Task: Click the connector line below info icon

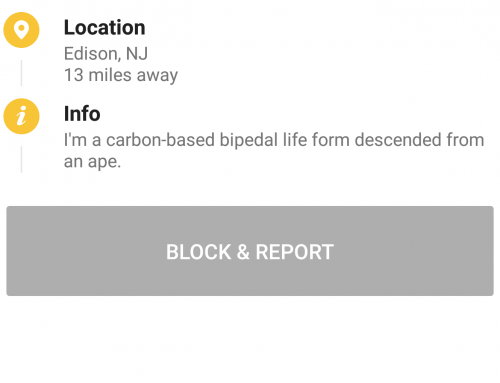Action: pyautogui.click(x=21, y=159)
